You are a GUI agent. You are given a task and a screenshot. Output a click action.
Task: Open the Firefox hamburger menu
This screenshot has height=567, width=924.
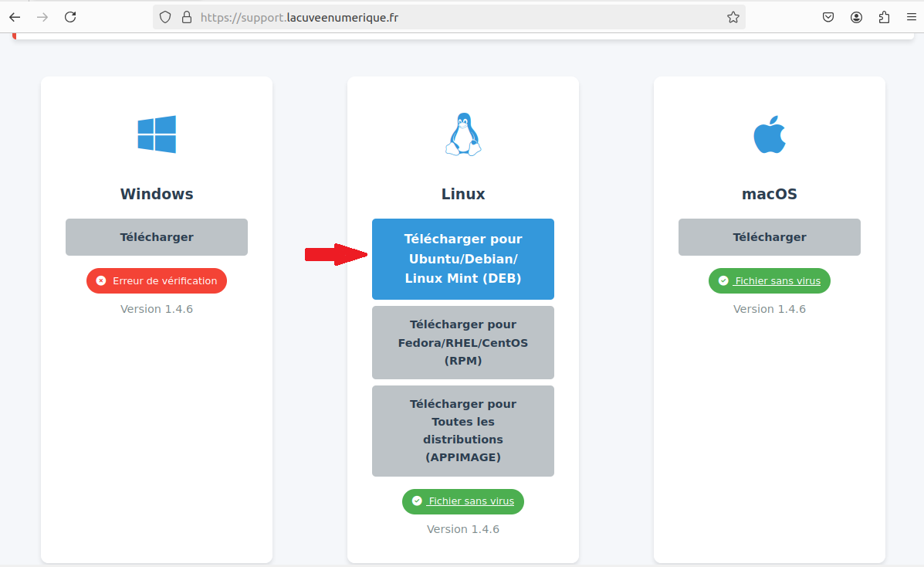912,17
